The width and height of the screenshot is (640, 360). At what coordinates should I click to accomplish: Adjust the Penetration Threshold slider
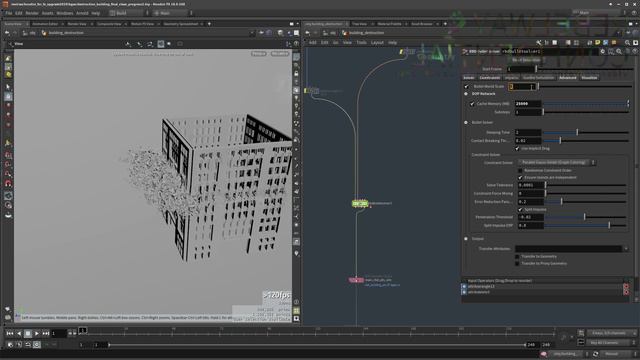pos(586,217)
